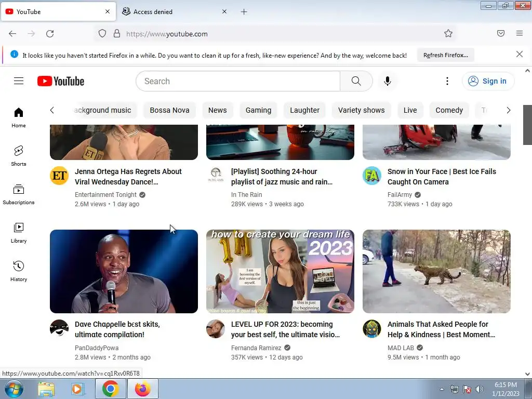Click Firefox icon in the taskbar
This screenshot has height=399, width=532.
pyautogui.click(x=142, y=389)
